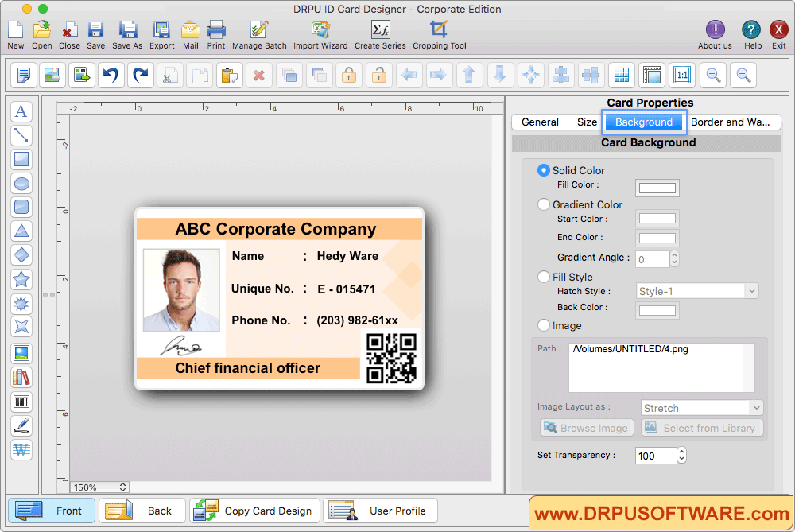Screen dimensions: 795x532
Task: Select the Barcode tool
Action: [21, 402]
